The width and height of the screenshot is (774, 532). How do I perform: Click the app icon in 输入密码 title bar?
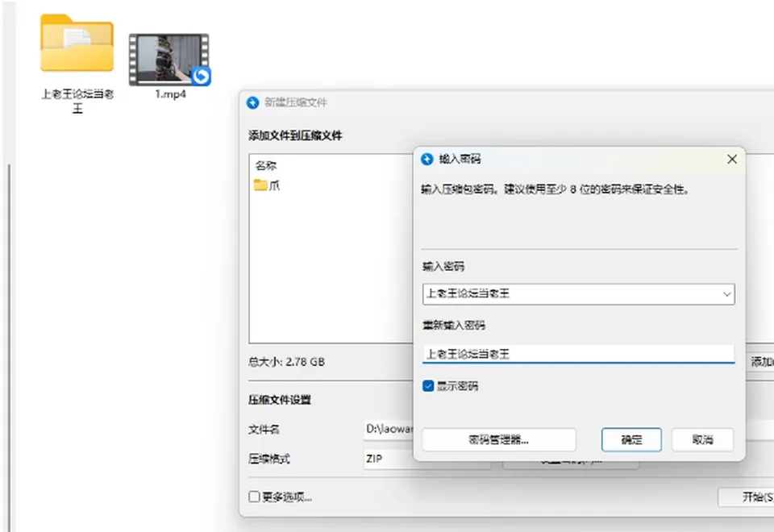coord(427,159)
